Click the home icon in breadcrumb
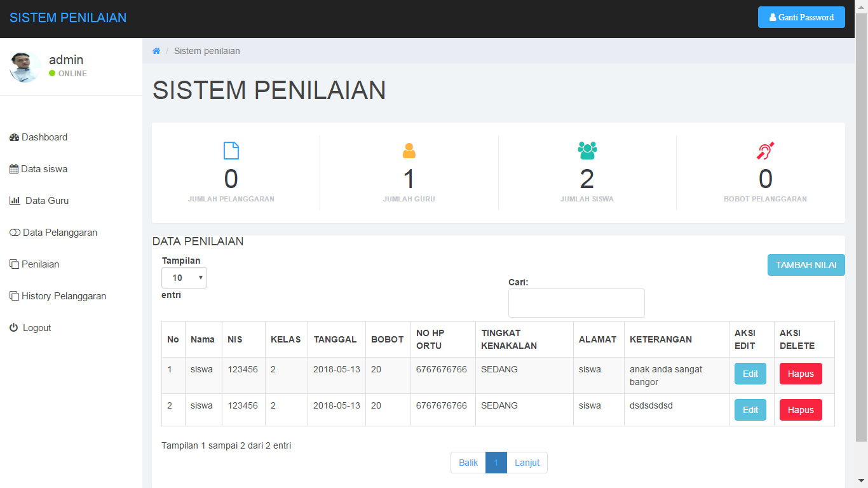The width and height of the screenshot is (868, 488). coord(156,51)
